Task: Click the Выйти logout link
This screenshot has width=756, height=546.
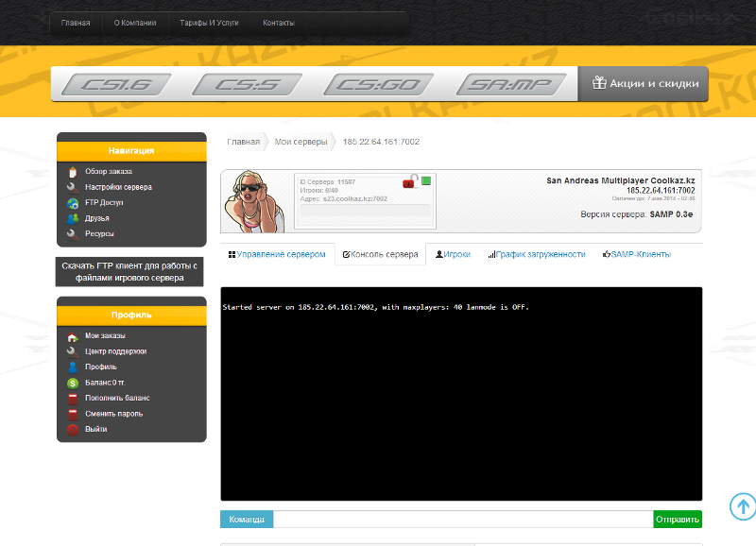Action: [x=96, y=429]
